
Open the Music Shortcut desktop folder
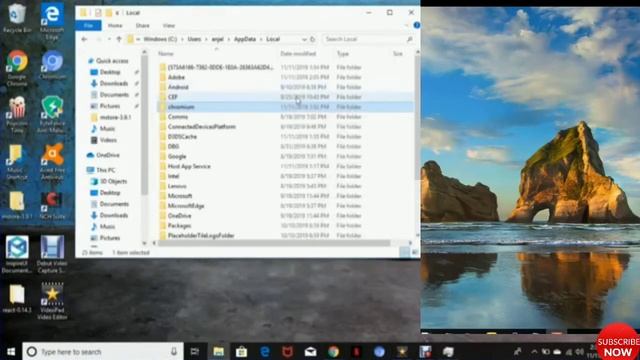tap(17, 162)
